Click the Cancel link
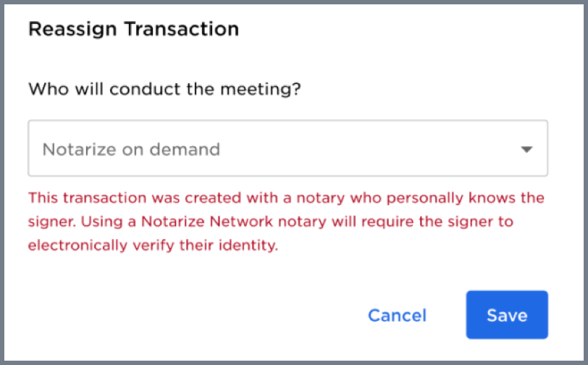The height and width of the screenshot is (365, 588). [397, 316]
